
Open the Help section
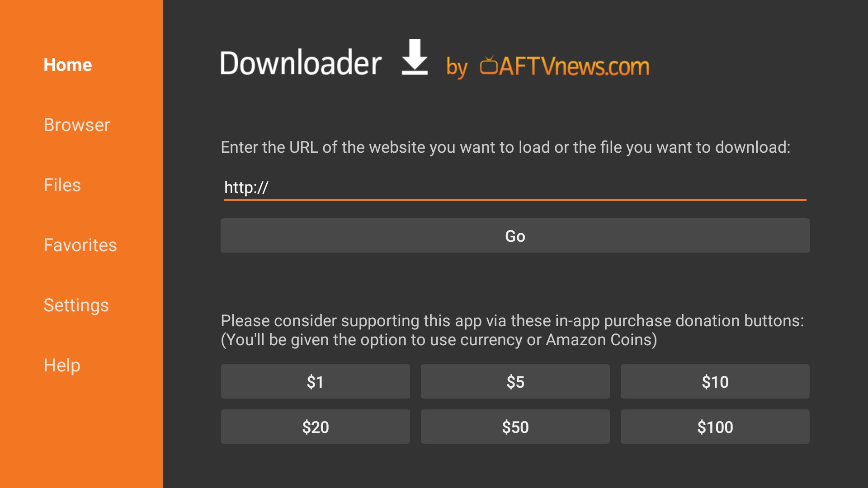(x=61, y=365)
